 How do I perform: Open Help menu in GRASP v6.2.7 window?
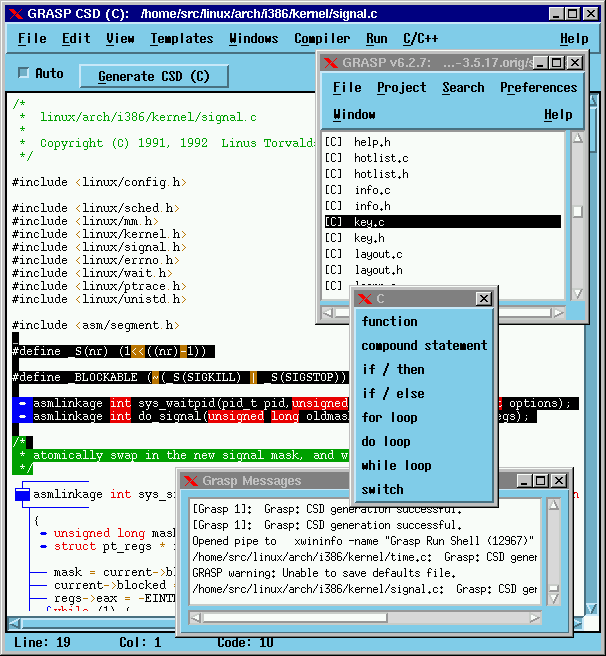(x=558, y=115)
